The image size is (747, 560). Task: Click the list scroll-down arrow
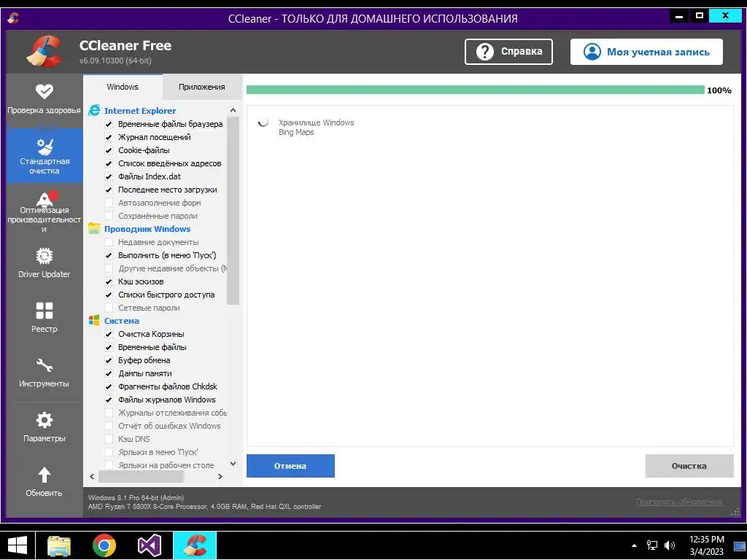(x=233, y=463)
